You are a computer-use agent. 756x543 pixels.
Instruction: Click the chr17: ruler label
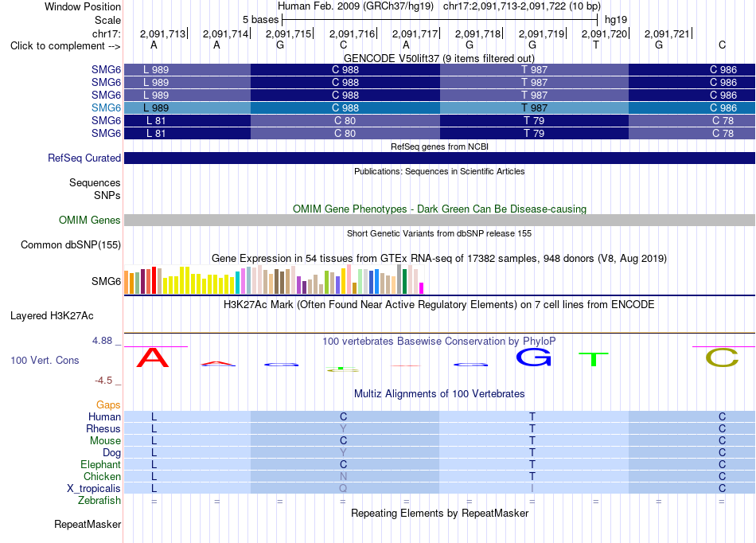tap(106, 33)
